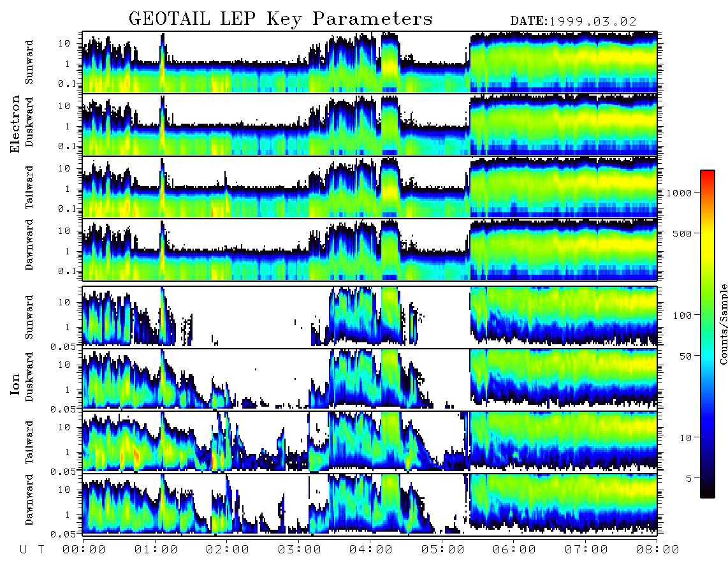Click inside the Electron Dawnward spectrogram panel
728x561 pixels.
click(x=370, y=250)
